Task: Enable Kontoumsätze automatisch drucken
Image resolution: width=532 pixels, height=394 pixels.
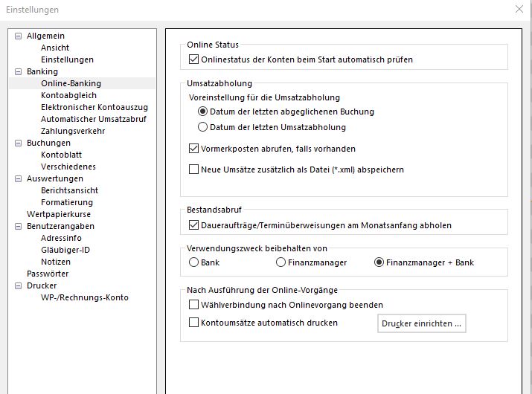Action: click(x=194, y=323)
